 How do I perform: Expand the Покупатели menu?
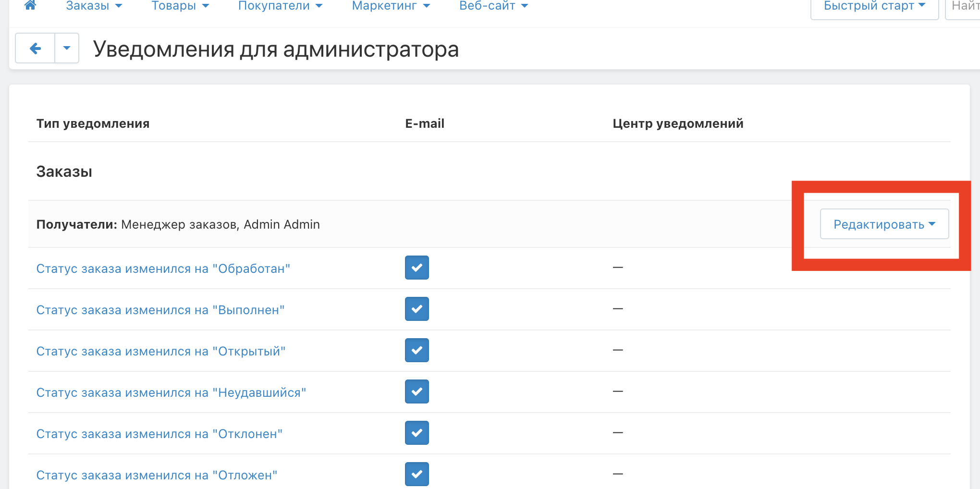280,6
